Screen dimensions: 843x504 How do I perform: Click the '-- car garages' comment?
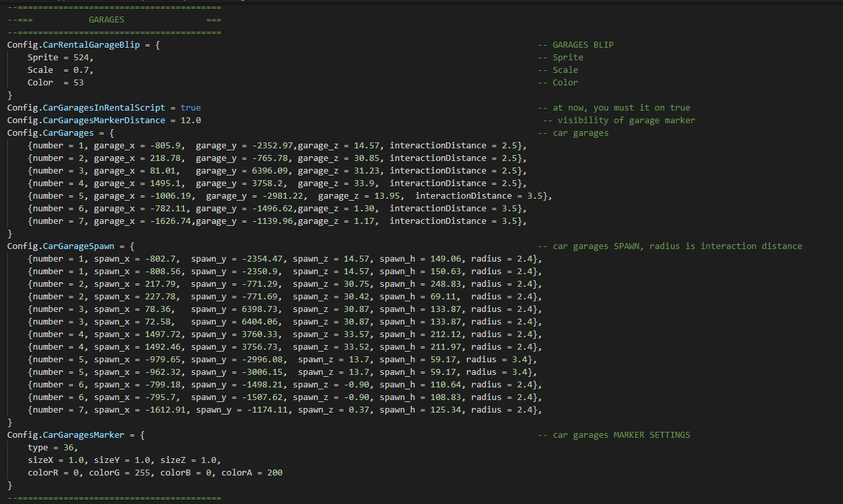click(573, 132)
